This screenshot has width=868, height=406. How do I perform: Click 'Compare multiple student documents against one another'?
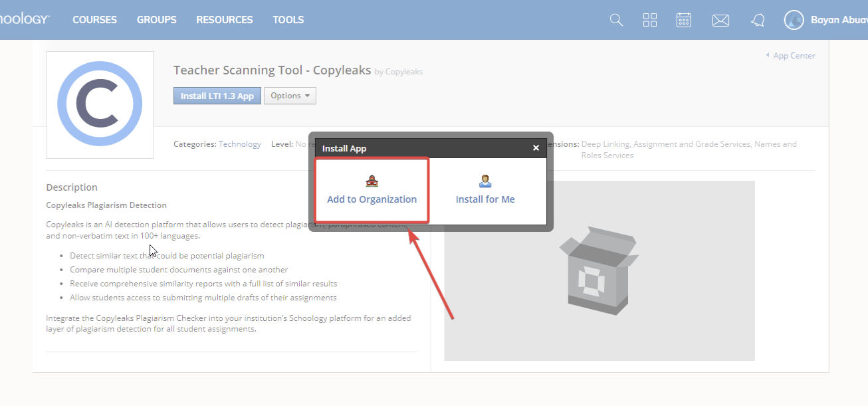pyautogui.click(x=179, y=270)
